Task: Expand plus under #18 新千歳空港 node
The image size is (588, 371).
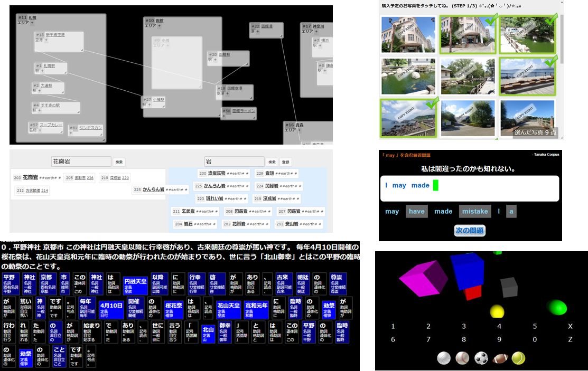Action: coord(46,40)
